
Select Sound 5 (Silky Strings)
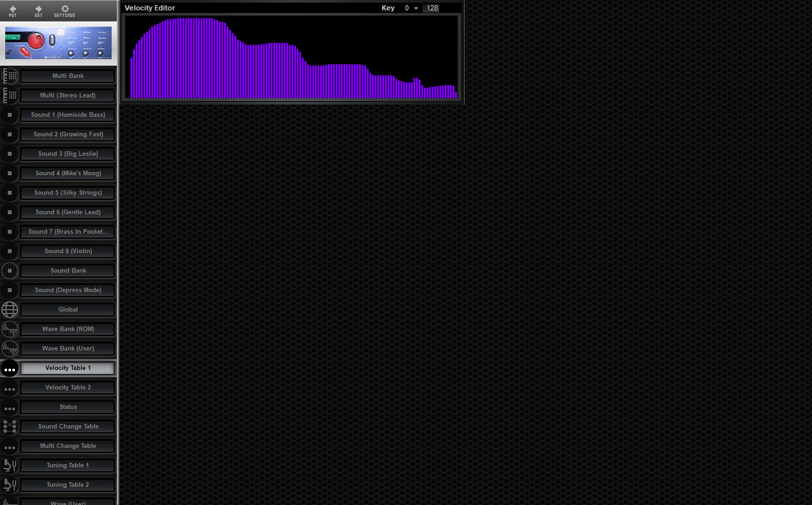pyautogui.click(x=68, y=193)
